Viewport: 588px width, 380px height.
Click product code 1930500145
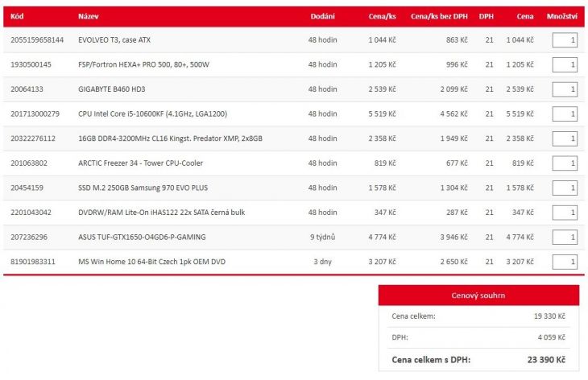[x=31, y=64]
